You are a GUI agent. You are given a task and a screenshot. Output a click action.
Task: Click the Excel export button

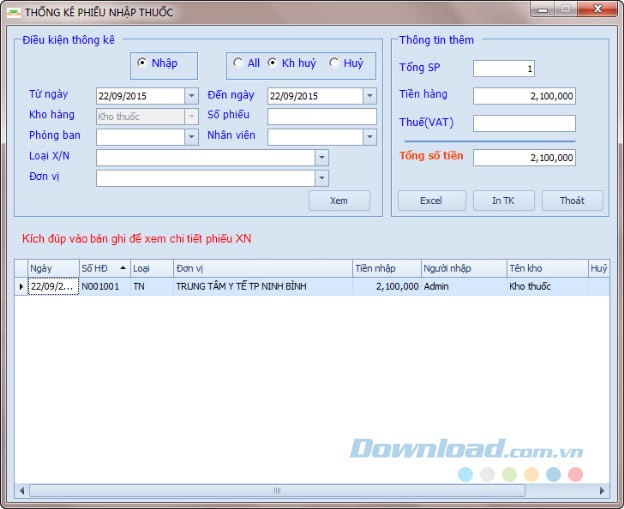click(x=431, y=201)
